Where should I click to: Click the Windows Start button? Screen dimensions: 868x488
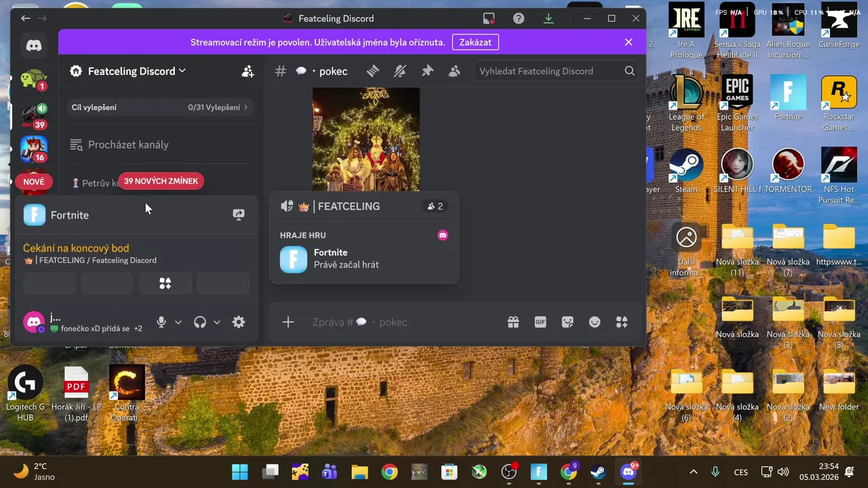[x=239, y=472]
